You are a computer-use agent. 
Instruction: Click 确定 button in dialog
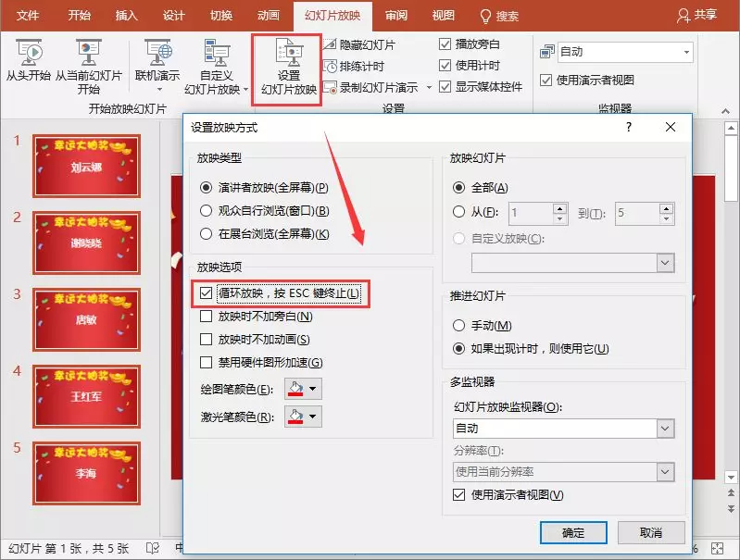pos(573,532)
